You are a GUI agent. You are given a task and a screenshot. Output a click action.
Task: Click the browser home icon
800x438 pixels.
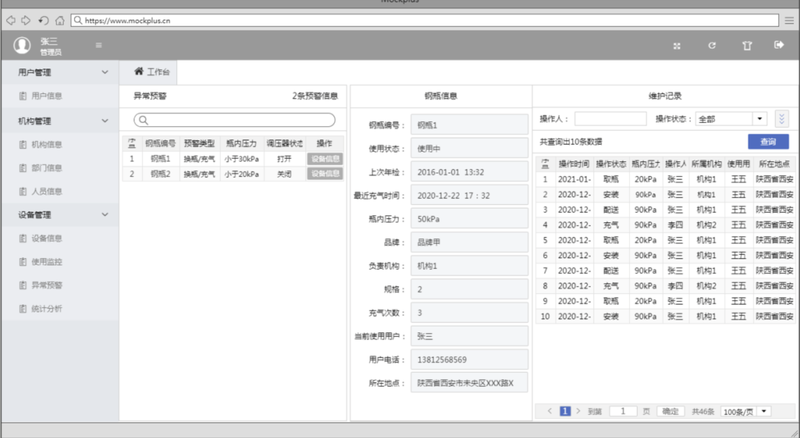pos(60,19)
